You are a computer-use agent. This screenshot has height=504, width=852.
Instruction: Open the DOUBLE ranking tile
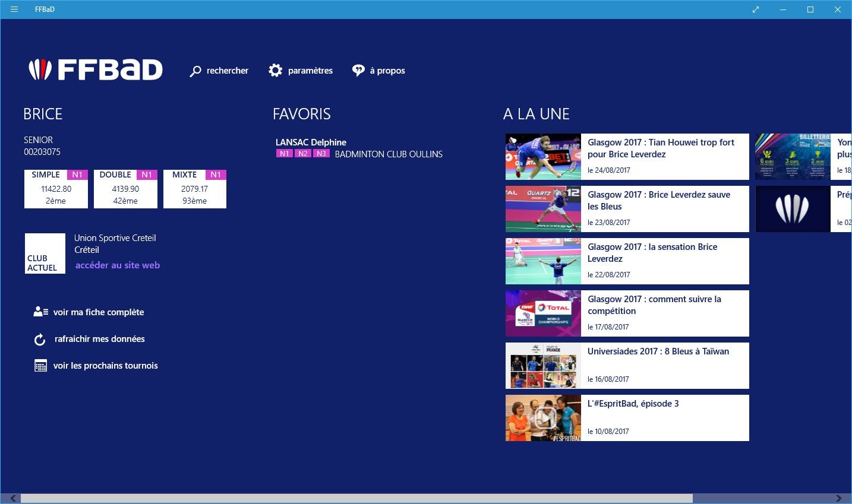(x=125, y=189)
